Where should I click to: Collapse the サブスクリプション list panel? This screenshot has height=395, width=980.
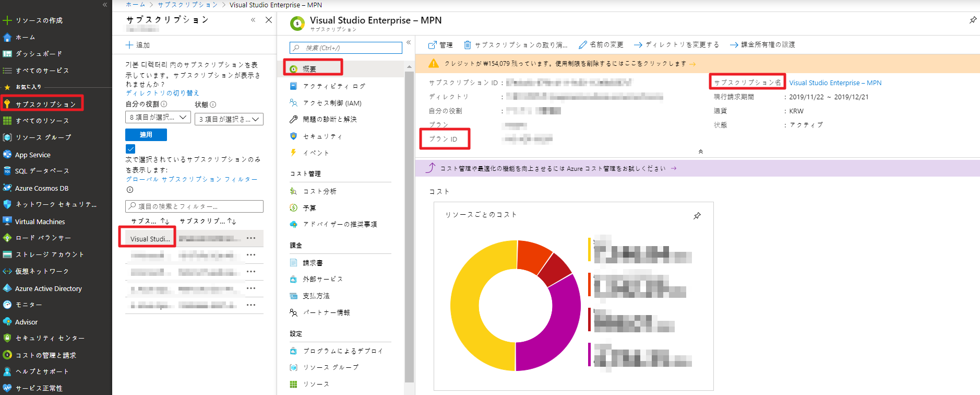coord(253,20)
